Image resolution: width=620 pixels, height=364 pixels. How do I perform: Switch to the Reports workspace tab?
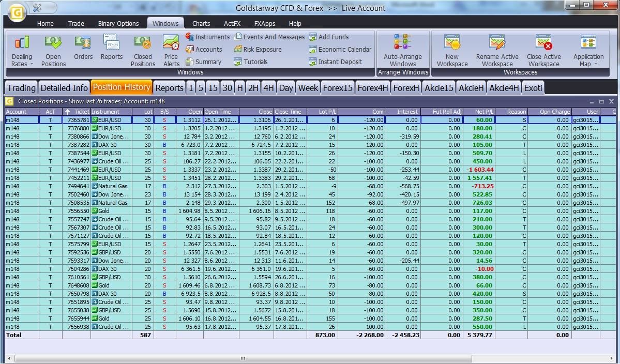[169, 88]
